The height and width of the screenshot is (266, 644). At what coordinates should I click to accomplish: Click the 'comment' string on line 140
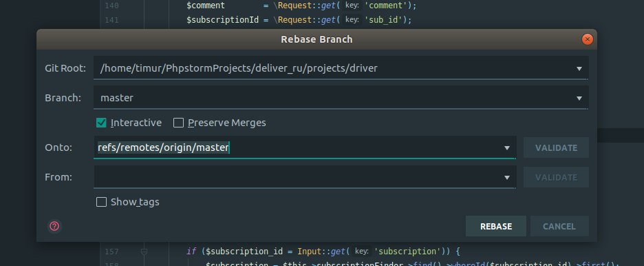coord(386,6)
